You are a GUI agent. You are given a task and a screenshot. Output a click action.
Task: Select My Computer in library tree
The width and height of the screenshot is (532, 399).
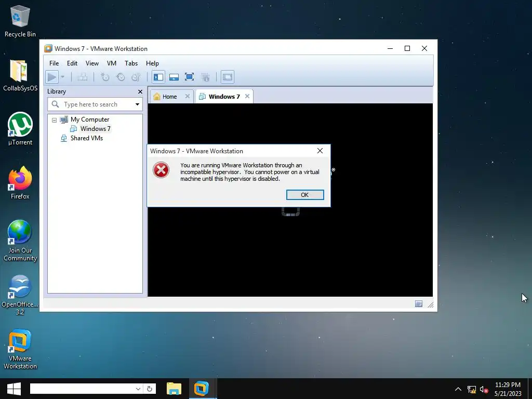pyautogui.click(x=90, y=119)
